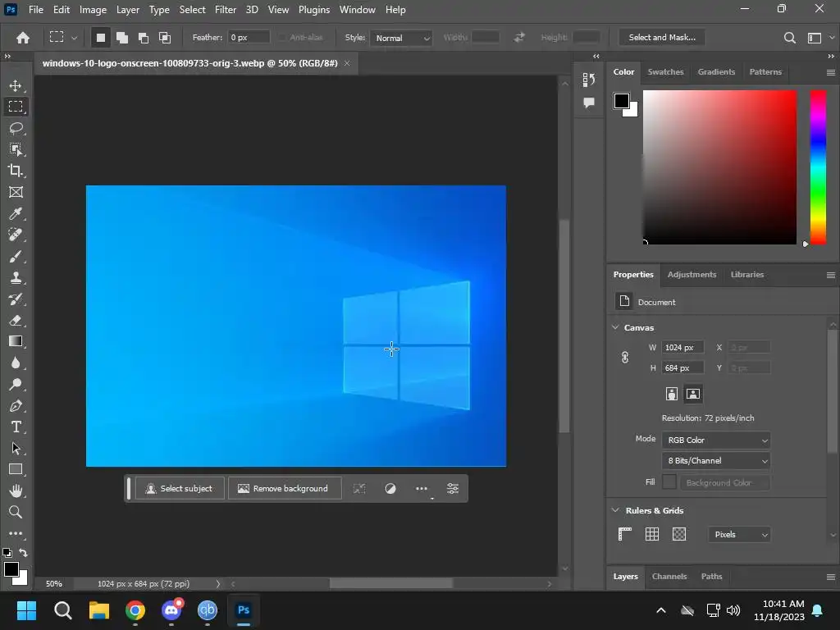
Task: Open more options in contextual task bar
Action: tap(422, 489)
